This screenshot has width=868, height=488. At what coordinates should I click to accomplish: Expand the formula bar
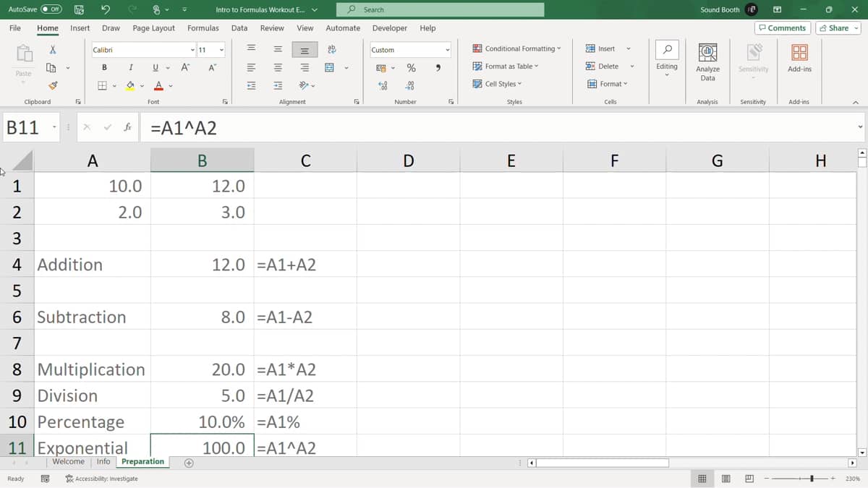click(860, 128)
